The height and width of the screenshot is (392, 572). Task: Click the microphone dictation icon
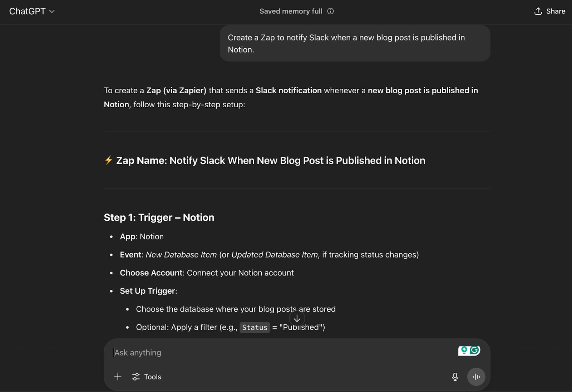point(455,377)
